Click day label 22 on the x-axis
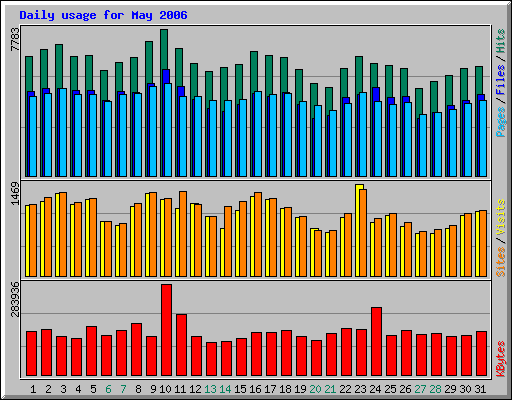The width and height of the screenshot is (512, 400). tap(345, 389)
